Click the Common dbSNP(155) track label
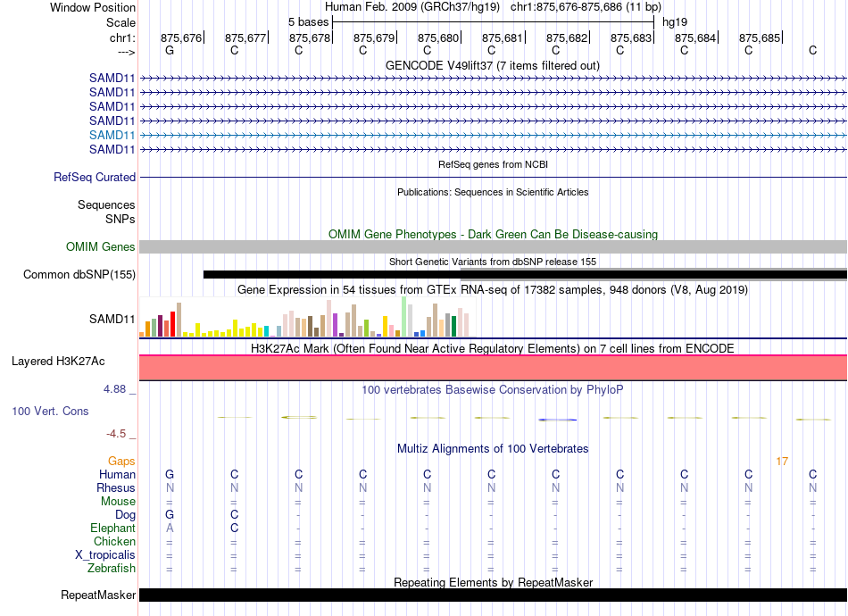The height and width of the screenshot is (616, 848). click(x=79, y=275)
